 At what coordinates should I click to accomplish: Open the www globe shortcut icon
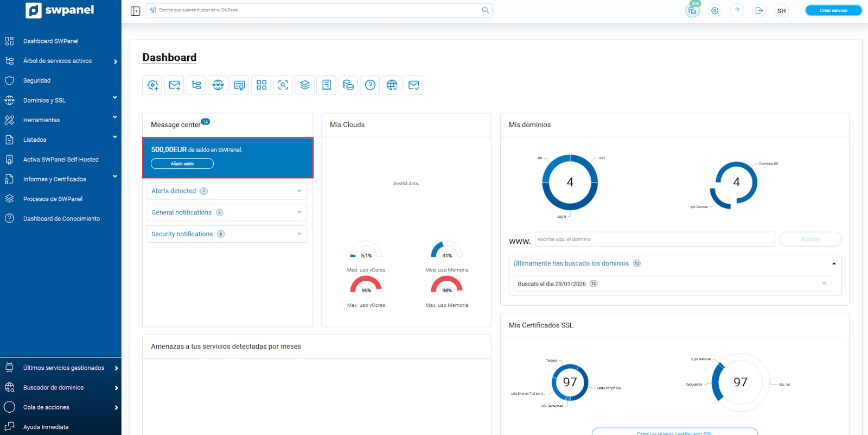(218, 85)
